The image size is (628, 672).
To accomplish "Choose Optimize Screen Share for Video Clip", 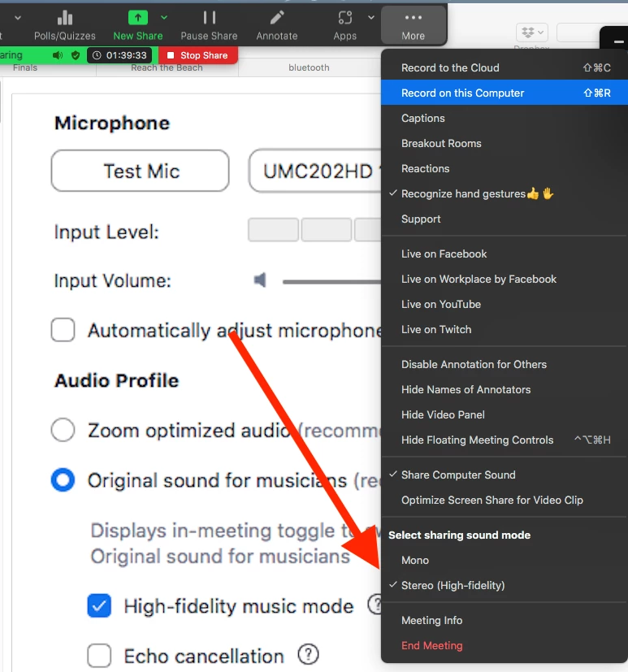I will pyautogui.click(x=505, y=501).
